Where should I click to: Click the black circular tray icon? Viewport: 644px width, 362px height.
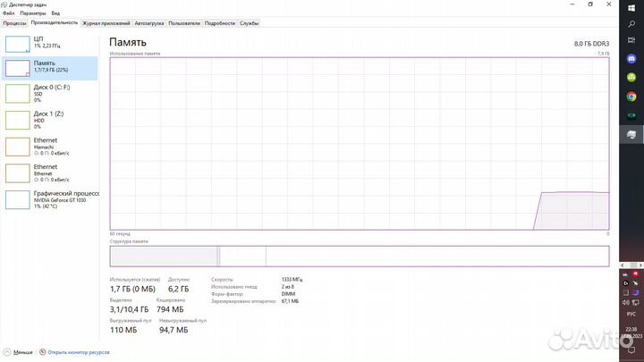coord(625,283)
